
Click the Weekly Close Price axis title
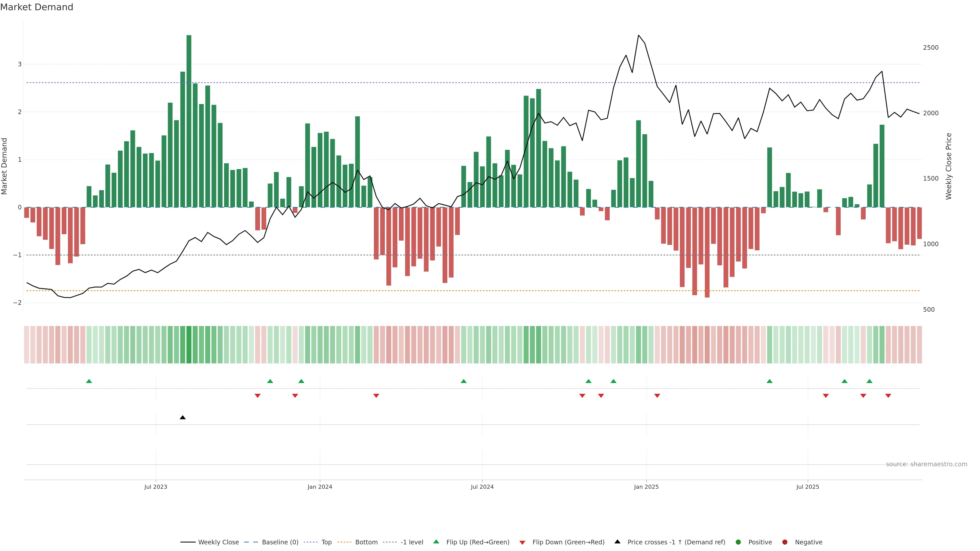tap(949, 166)
